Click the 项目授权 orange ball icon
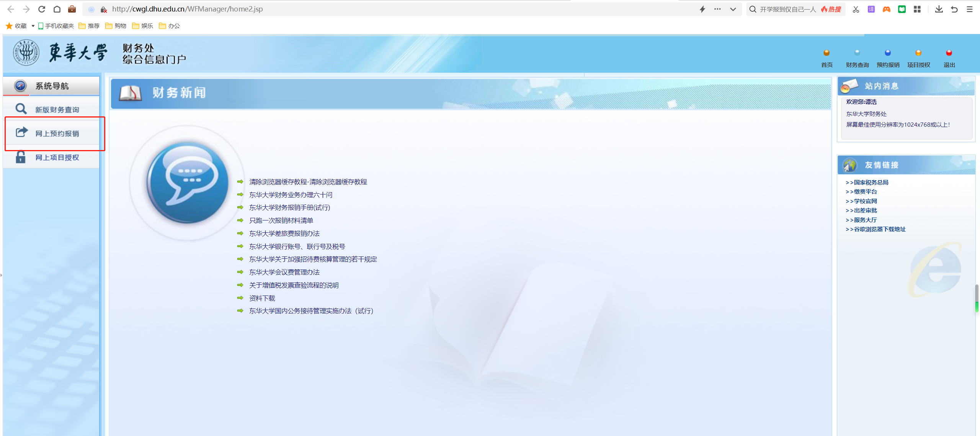 [x=918, y=53]
